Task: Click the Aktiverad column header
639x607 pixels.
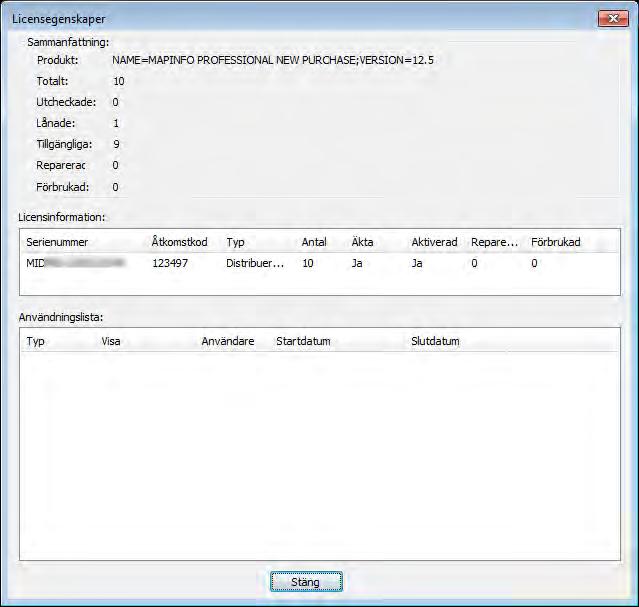Action: pyautogui.click(x=434, y=242)
